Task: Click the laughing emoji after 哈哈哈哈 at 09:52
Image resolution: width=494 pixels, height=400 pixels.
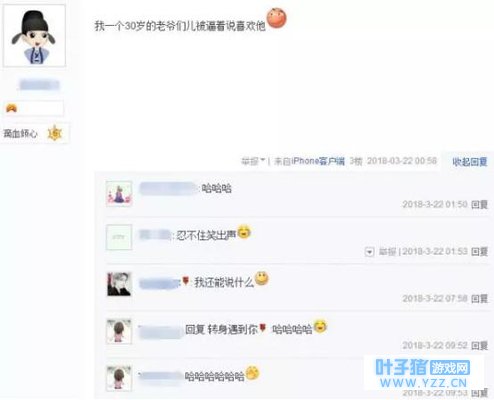Action: point(320,326)
